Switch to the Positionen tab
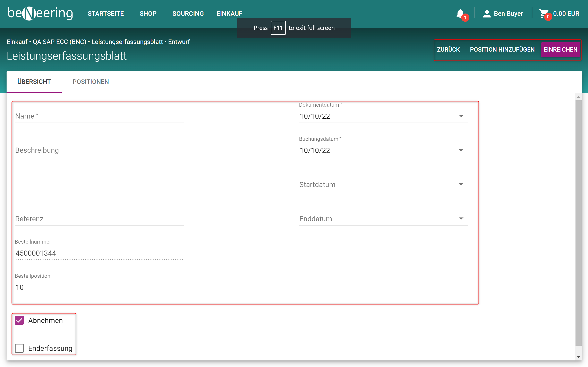Screen dimensions: 588x367 pos(91,82)
